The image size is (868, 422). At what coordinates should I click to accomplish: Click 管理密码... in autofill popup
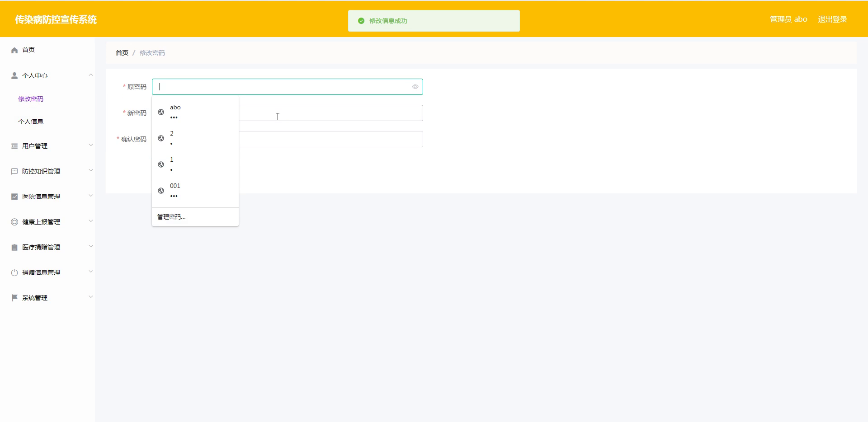(171, 217)
